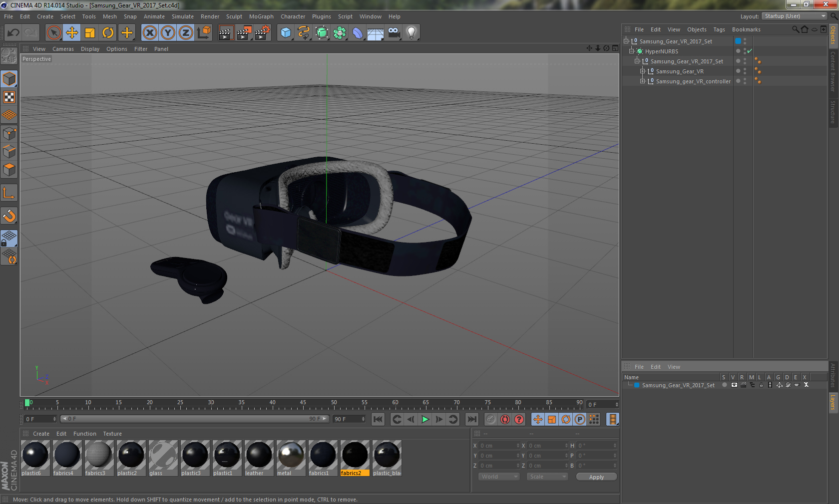Collapse the HyperNURBS tree node
Viewport: 839px width, 504px height.
point(631,51)
